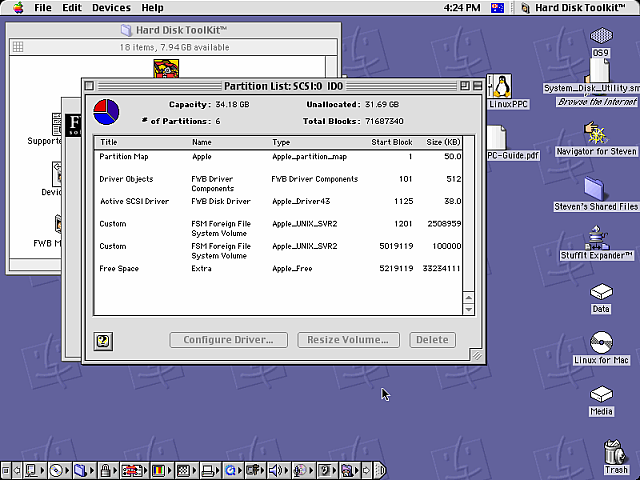Select the PC-Guide.pdf document icon
The image size is (640, 480).
coord(498,138)
